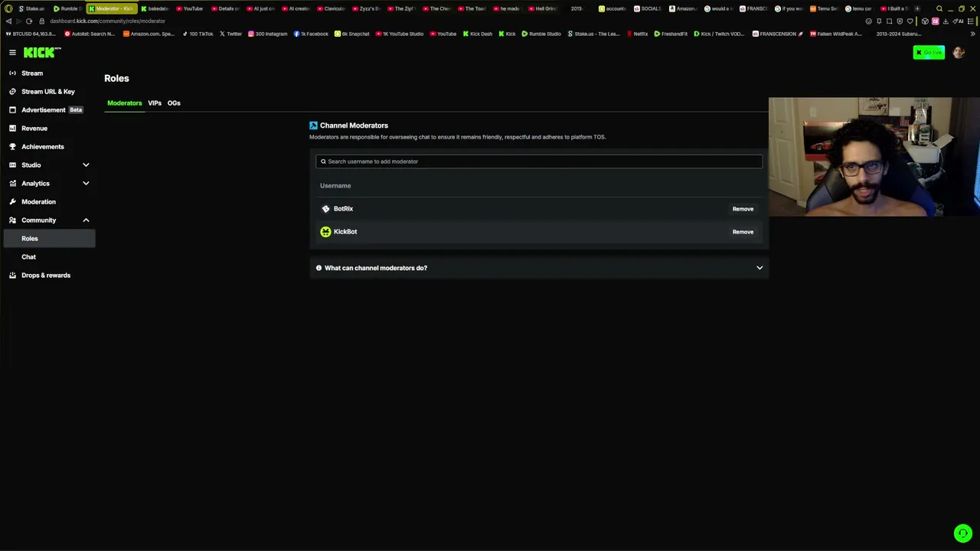
Task: Open the hamburger menu beside the Kick logo
Action: 12,52
